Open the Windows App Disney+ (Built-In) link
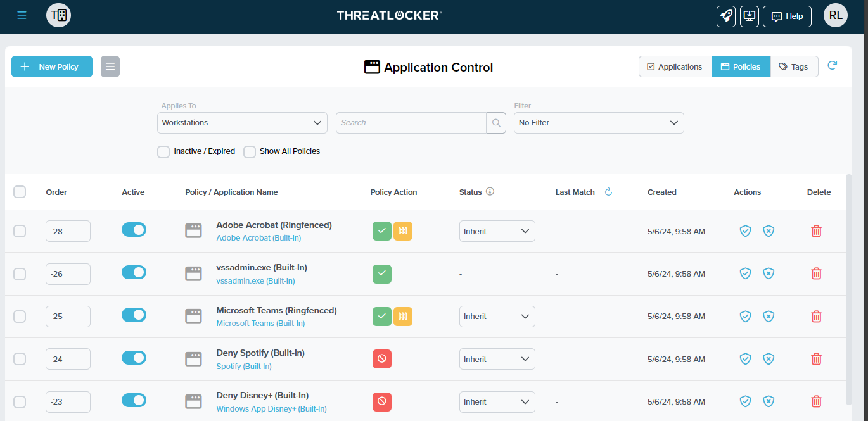868x421 pixels. point(271,408)
